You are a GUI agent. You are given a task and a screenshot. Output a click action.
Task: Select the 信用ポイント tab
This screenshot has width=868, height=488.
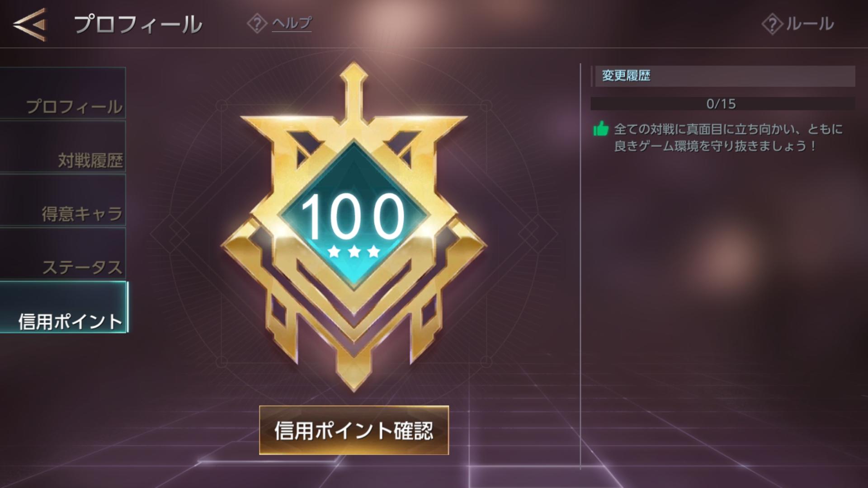[x=64, y=307]
